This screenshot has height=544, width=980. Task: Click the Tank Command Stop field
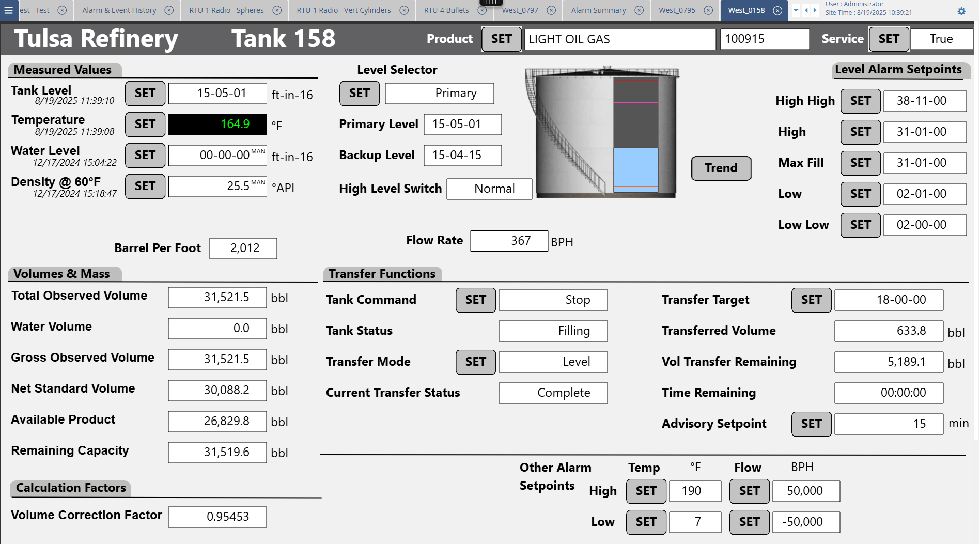click(553, 300)
